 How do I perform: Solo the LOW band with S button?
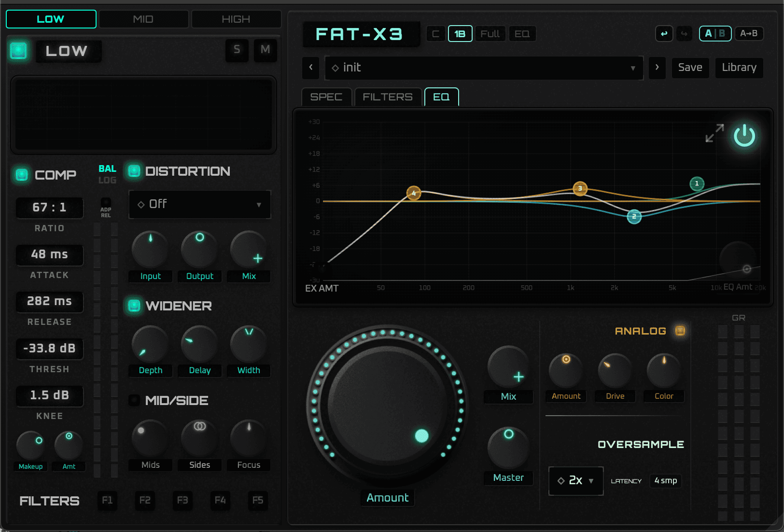[237, 50]
